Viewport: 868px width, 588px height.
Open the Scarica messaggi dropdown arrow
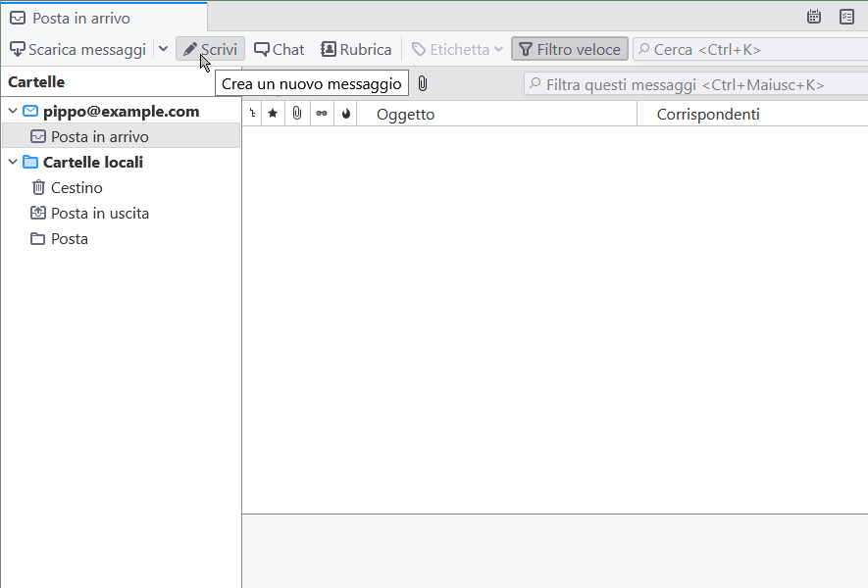(x=163, y=49)
